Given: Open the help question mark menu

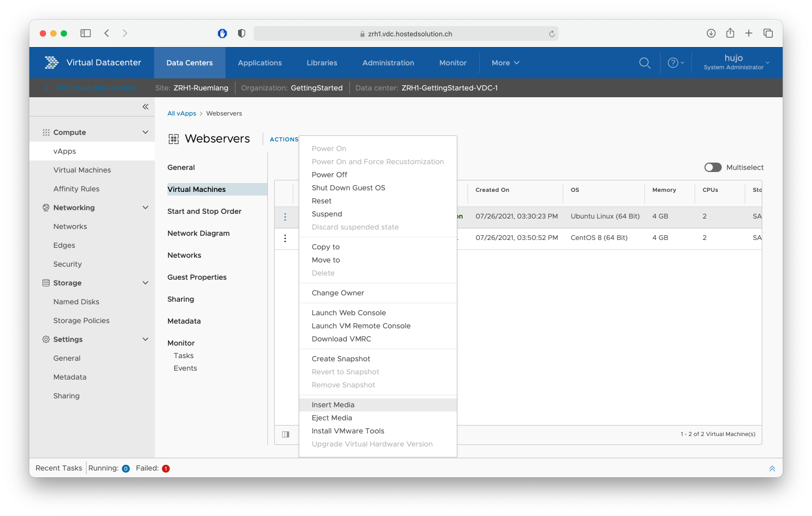Looking at the screenshot, I should pyautogui.click(x=675, y=63).
